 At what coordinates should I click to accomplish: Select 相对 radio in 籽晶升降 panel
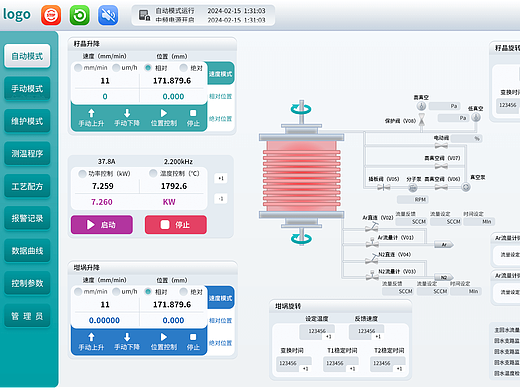point(148,68)
